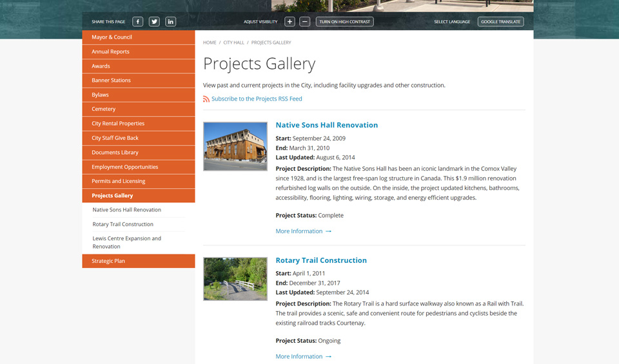Click the orange RSS feed icon
This screenshot has height=364, width=619.
click(206, 99)
